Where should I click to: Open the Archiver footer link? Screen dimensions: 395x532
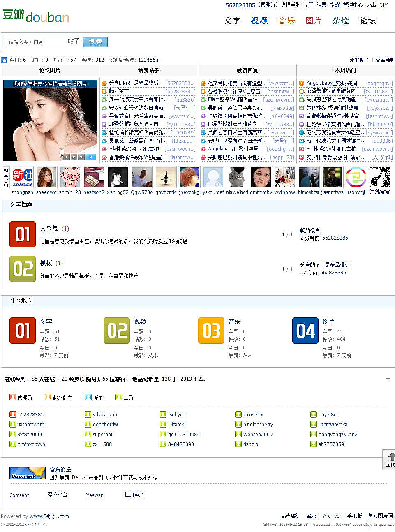coord(332,516)
